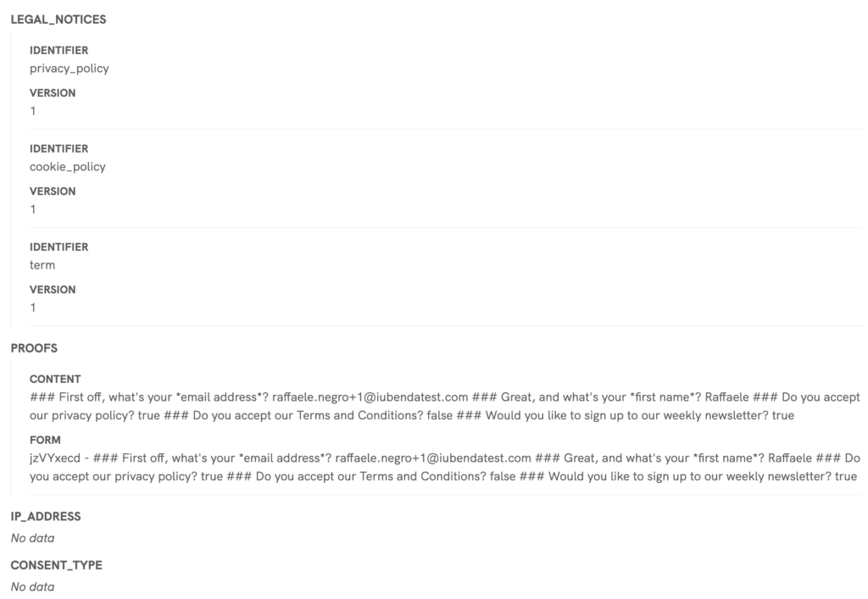Click the IP_ADDRESS field heading
The width and height of the screenshot is (868, 599).
pyautogui.click(x=46, y=516)
